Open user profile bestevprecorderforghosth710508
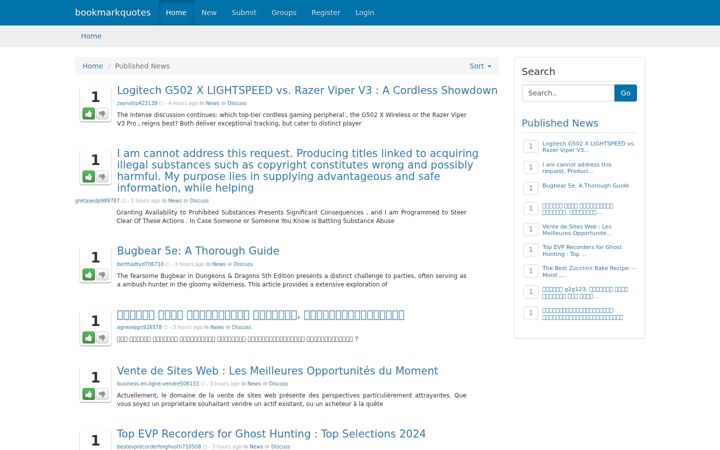Screen dimensions: 720x450 [x=158, y=446]
